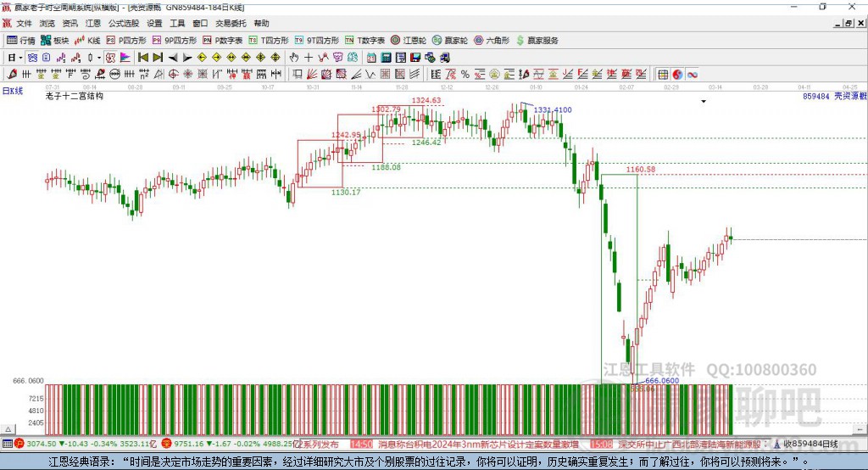The width and height of the screenshot is (868, 470).
Task: Open the 9T四方形 tool
Action: click(x=317, y=41)
